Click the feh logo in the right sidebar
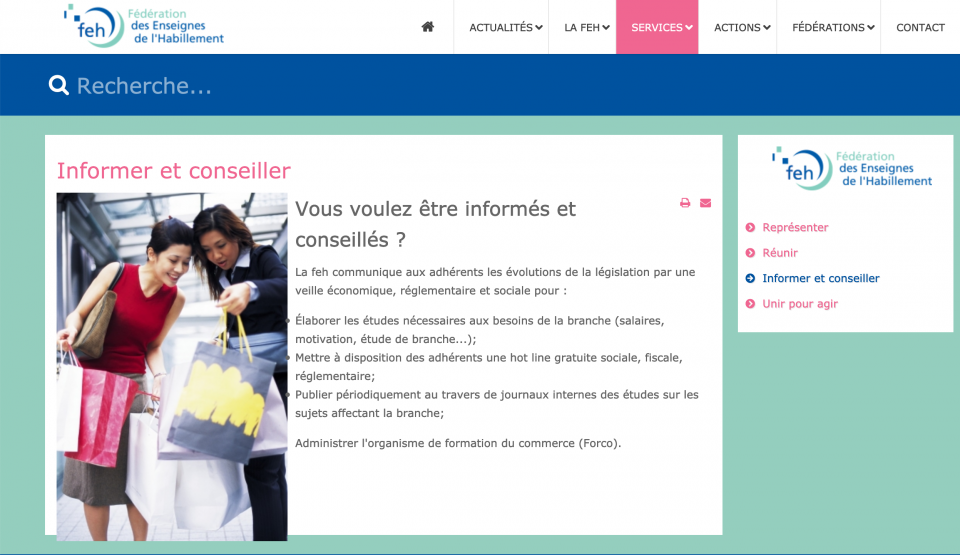 pyautogui.click(x=851, y=168)
